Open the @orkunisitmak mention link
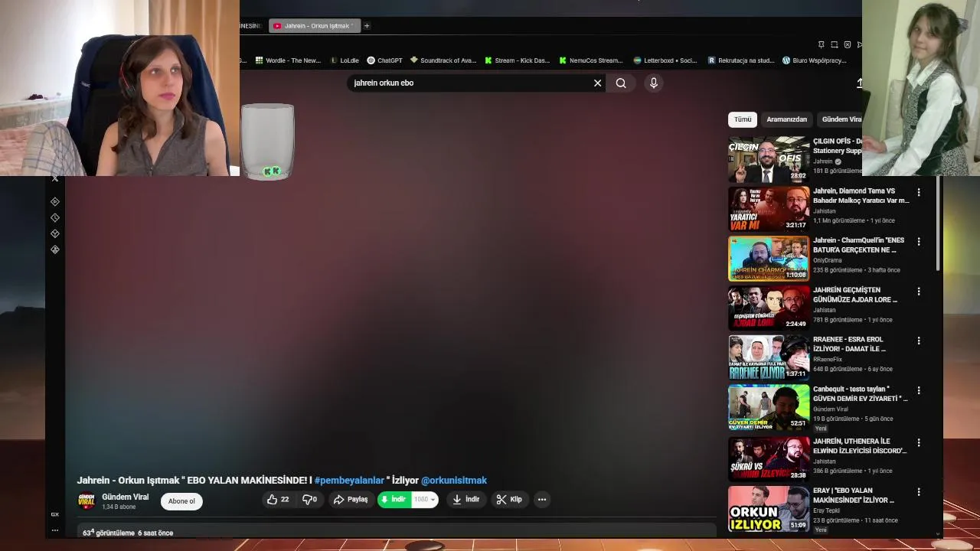980x551 pixels. (454, 481)
